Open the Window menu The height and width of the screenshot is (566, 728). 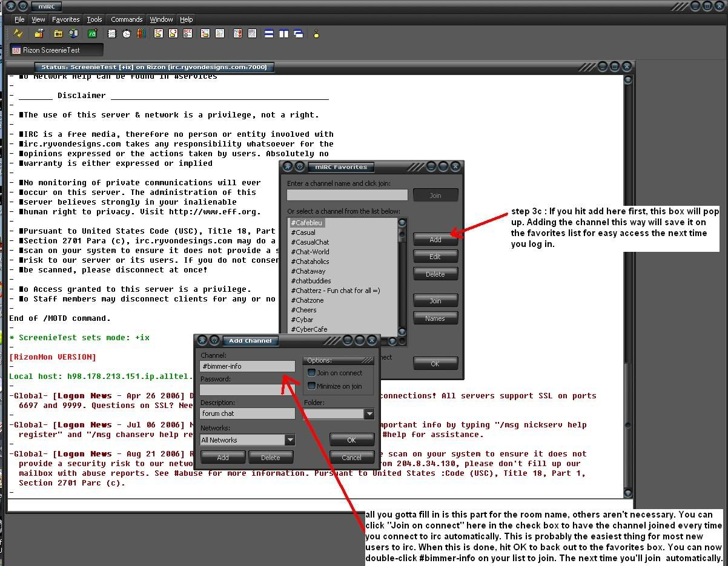click(162, 19)
